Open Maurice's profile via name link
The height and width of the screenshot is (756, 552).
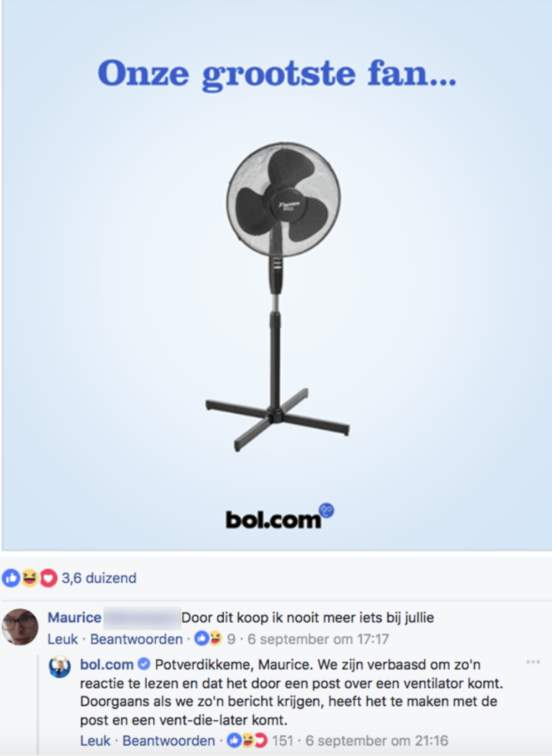coord(74,617)
